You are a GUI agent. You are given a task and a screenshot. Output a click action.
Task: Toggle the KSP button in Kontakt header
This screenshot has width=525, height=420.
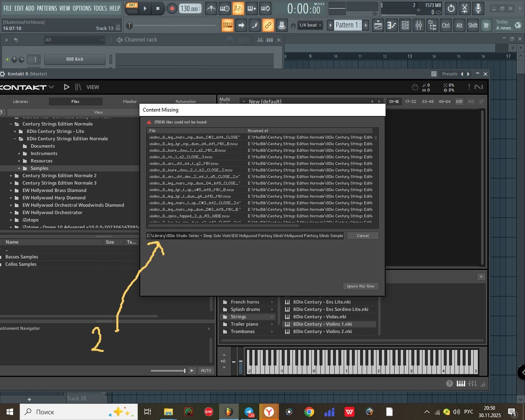click(x=459, y=101)
